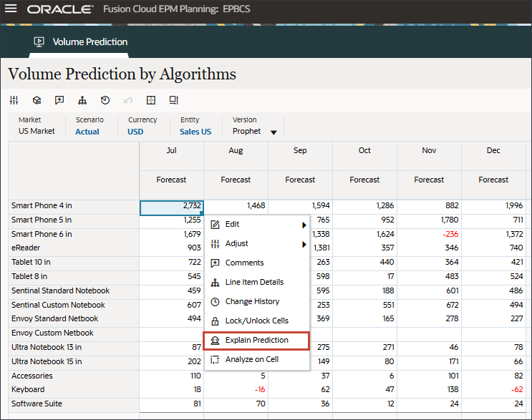
Task: Select Analyze on Cell menu entry
Action: coord(257,360)
